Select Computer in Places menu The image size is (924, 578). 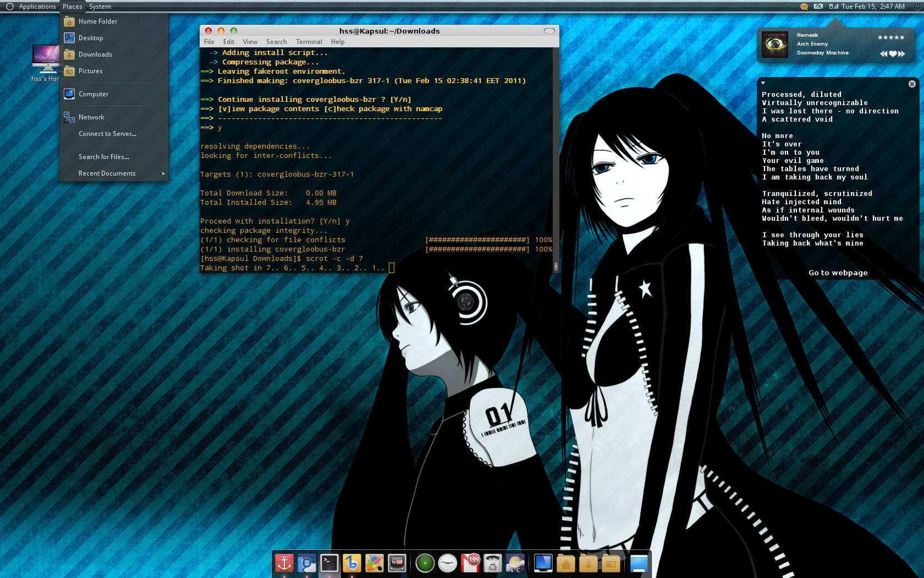click(114, 94)
